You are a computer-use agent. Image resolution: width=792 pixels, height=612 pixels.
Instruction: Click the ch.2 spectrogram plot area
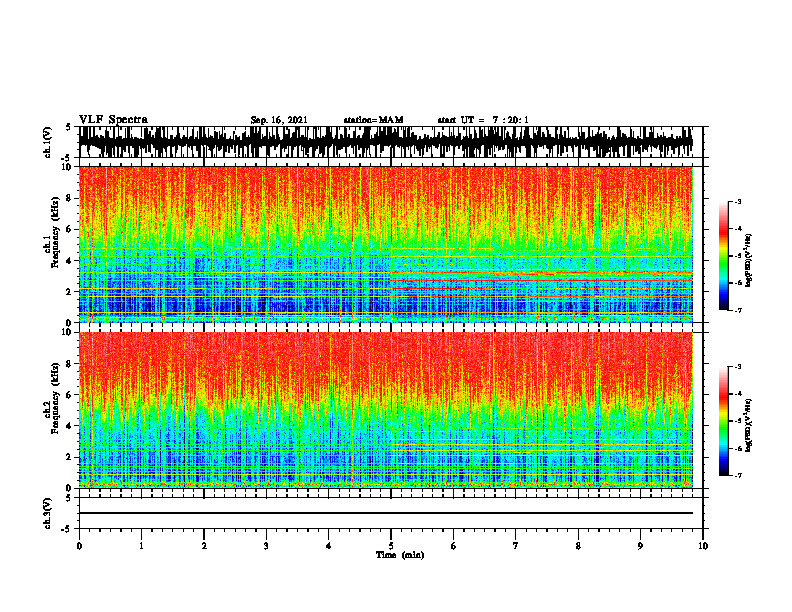pyautogui.click(x=386, y=410)
